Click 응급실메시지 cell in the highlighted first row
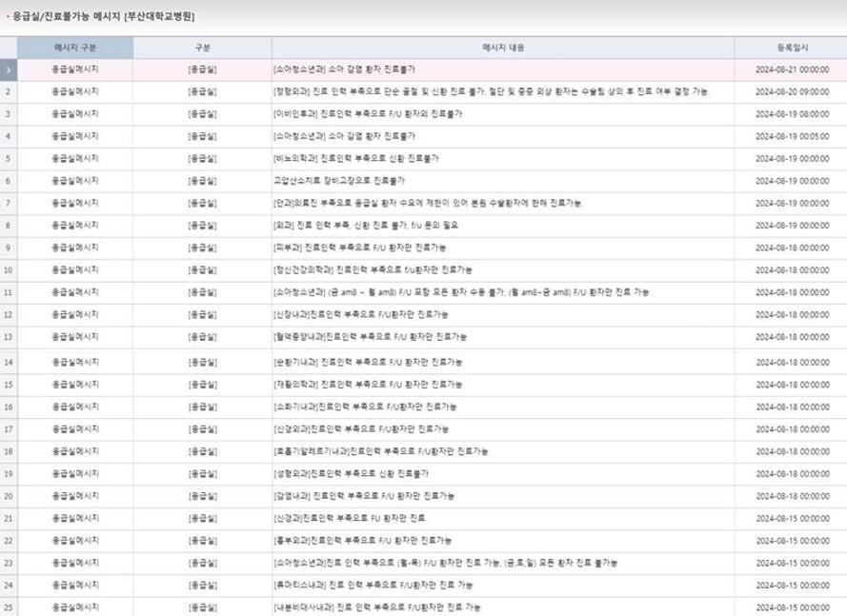This screenshot has height=616, width=847. [75, 70]
